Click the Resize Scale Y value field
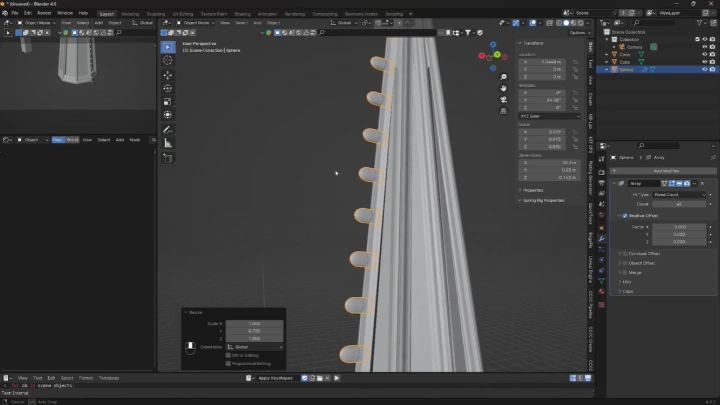This screenshot has width=720, height=405. coord(254,331)
